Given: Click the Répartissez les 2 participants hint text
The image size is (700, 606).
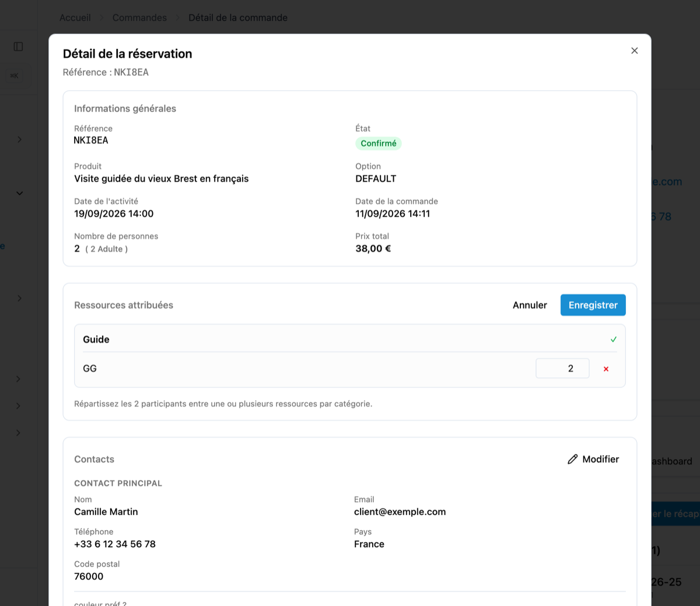Looking at the screenshot, I should point(223,404).
